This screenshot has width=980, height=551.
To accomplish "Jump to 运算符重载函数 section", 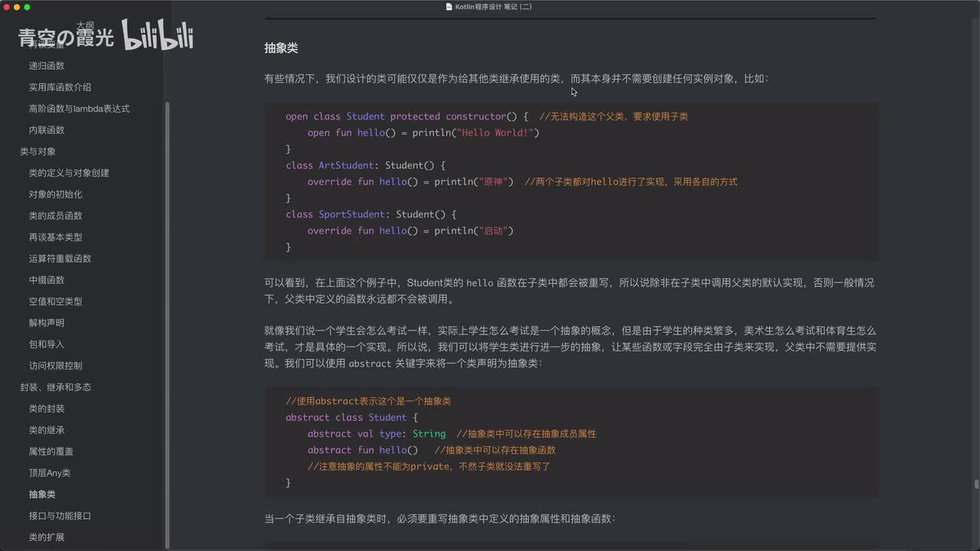I will (60, 259).
